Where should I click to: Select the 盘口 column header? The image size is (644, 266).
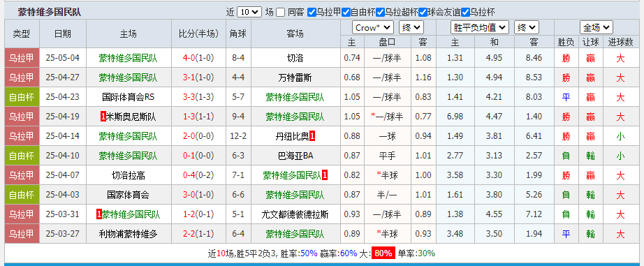click(x=387, y=41)
